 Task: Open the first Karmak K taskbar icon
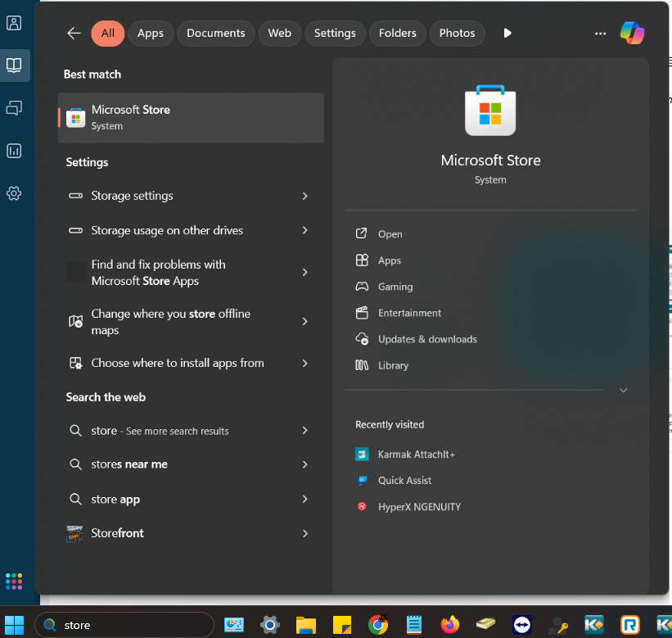click(594, 625)
